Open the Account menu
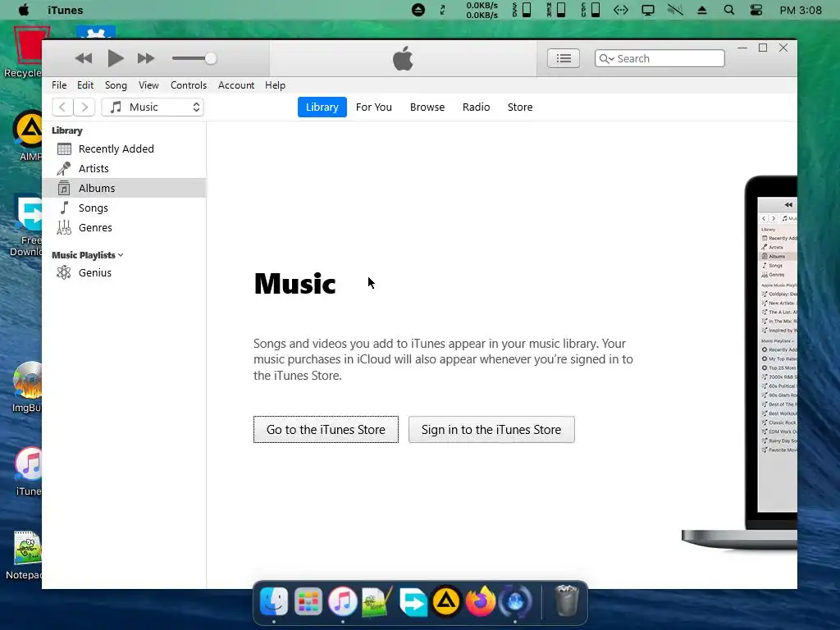Image resolution: width=840 pixels, height=630 pixels. pyautogui.click(x=235, y=85)
